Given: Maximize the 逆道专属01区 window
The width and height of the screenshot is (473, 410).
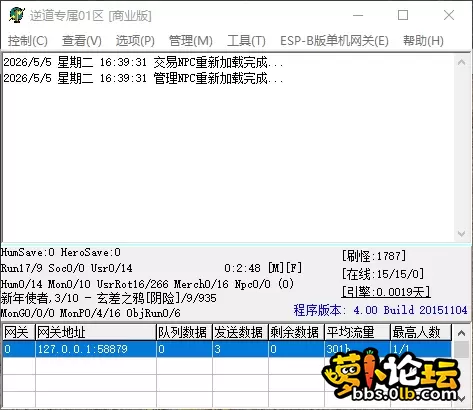Looking at the screenshot, I should click(x=403, y=15).
